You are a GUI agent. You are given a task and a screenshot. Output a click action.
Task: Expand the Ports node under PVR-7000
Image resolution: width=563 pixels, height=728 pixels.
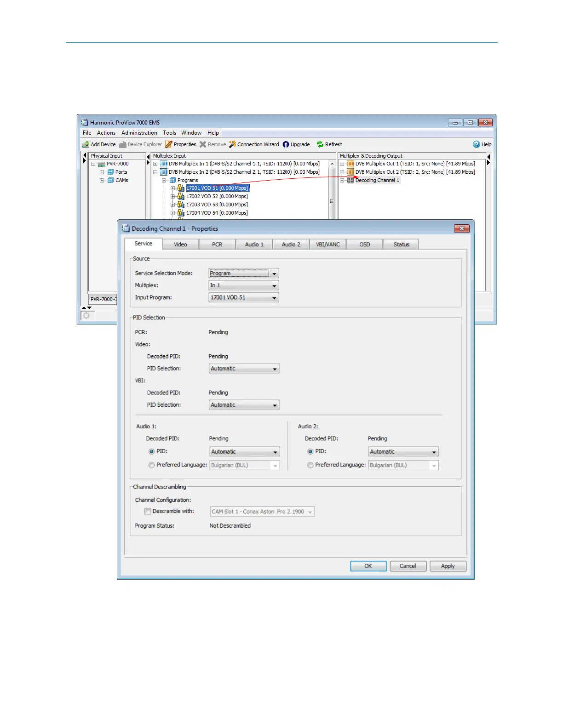(x=102, y=172)
